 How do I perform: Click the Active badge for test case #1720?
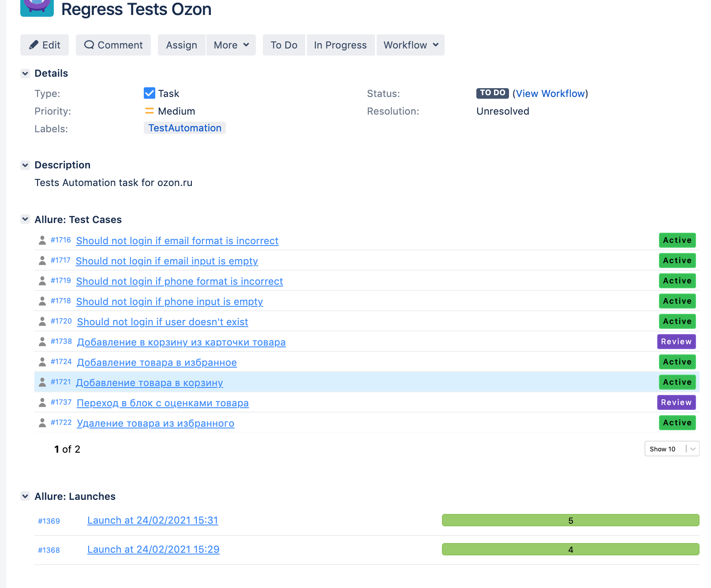pos(677,321)
